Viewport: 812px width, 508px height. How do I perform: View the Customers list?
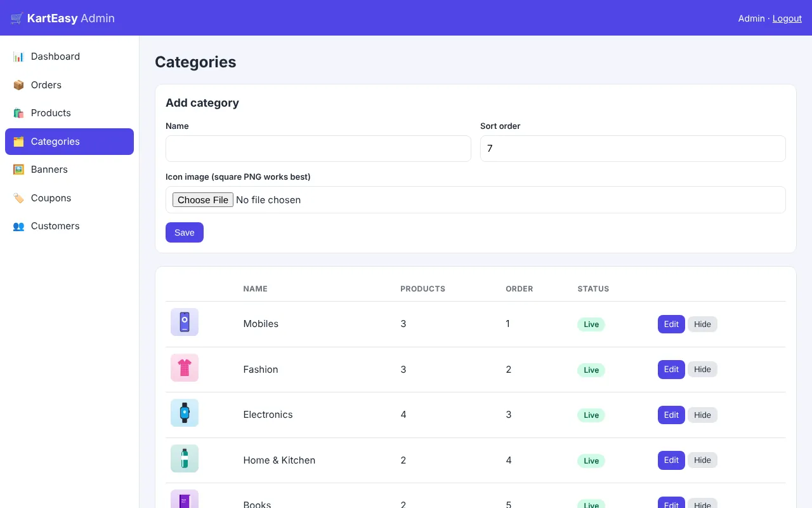click(69, 226)
